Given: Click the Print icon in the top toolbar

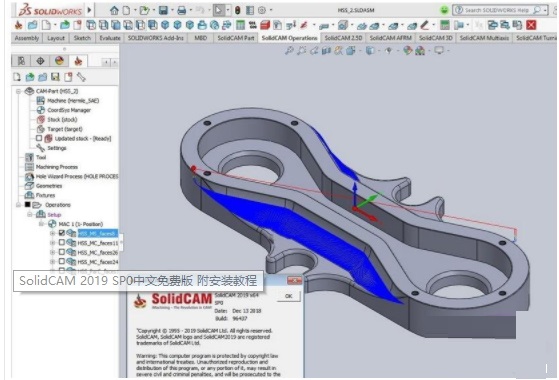Looking at the screenshot, I should pyautogui.click(x=182, y=10).
